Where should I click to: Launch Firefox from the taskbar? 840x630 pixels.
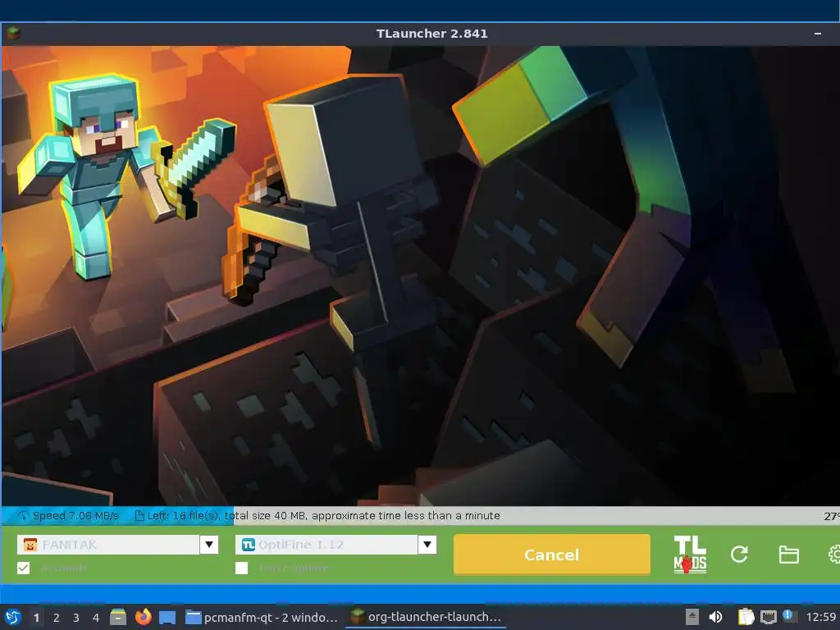pyautogui.click(x=143, y=617)
